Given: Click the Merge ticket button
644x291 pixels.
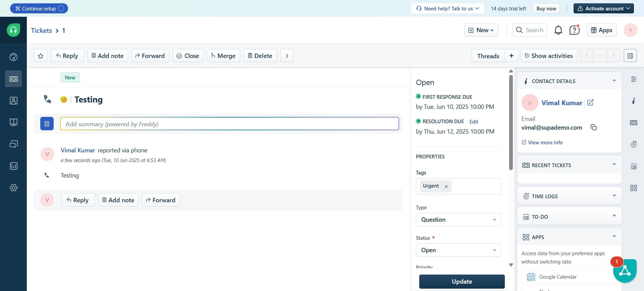Looking at the screenshot, I should coord(223,56).
